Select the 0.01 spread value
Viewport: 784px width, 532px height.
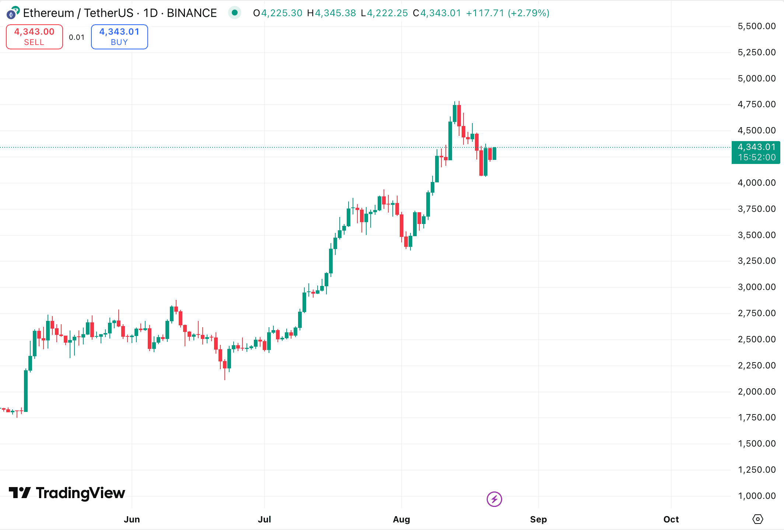pos(77,37)
